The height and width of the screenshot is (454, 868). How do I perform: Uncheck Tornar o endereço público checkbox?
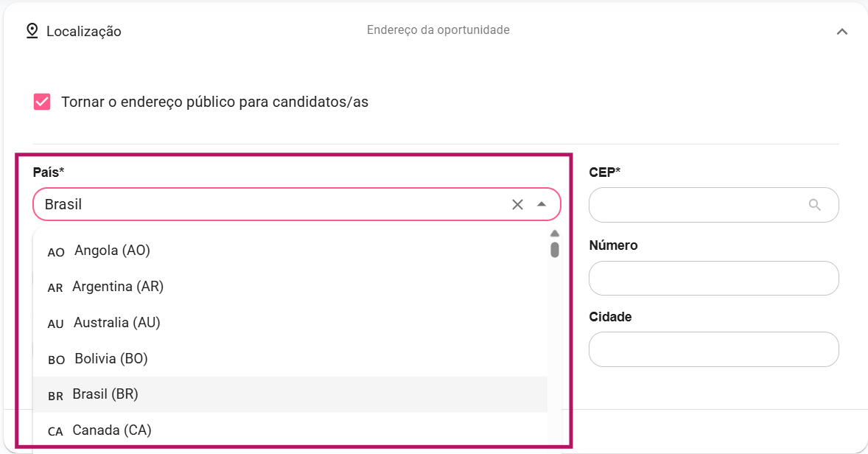pyautogui.click(x=42, y=102)
